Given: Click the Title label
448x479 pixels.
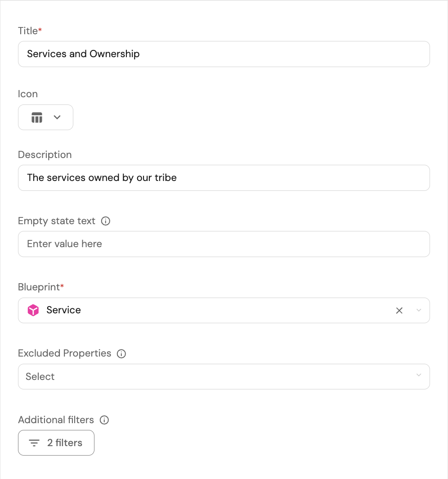Looking at the screenshot, I should pyautogui.click(x=28, y=31).
